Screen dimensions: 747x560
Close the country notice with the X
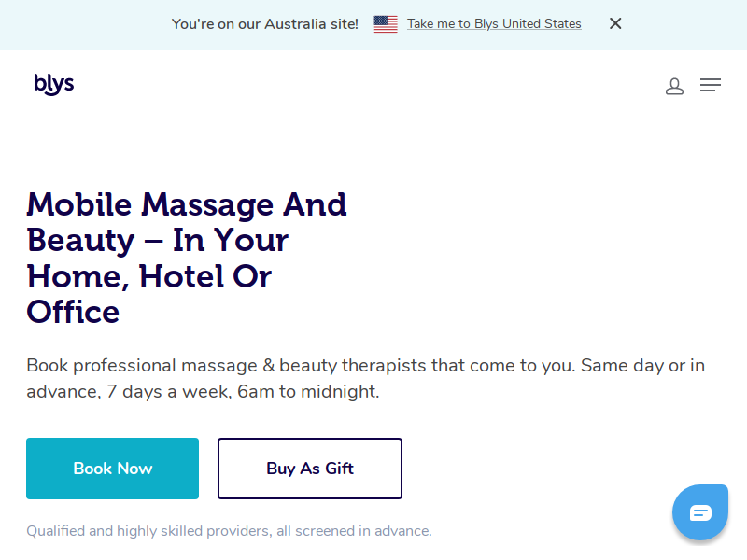pyautogui.click(x=615, y=23)
